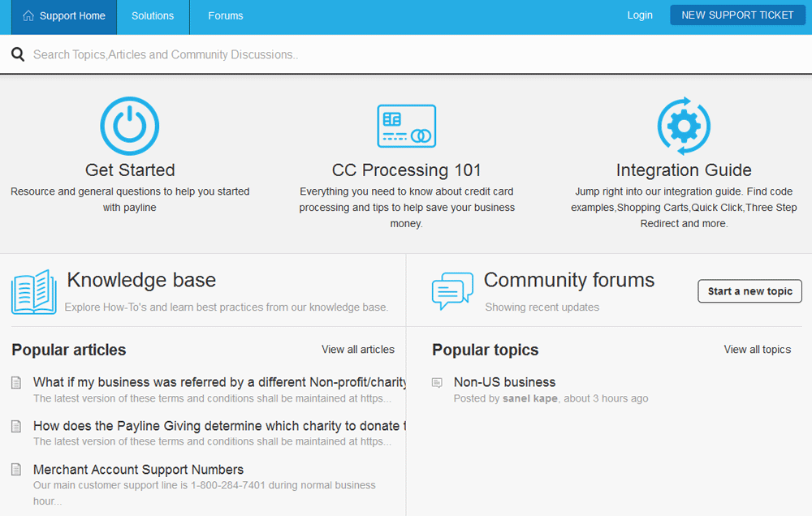The height and width of the screenshot is (516, 812).
Task: Open the Get Started heading
Action: (x=130, y=170)
